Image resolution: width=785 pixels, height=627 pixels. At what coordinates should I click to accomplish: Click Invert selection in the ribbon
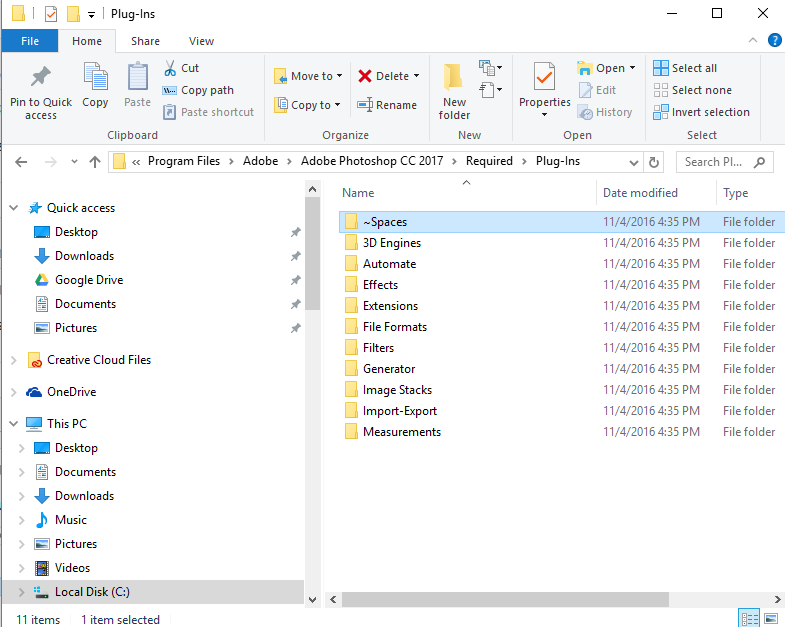click(x=701, y=112)
